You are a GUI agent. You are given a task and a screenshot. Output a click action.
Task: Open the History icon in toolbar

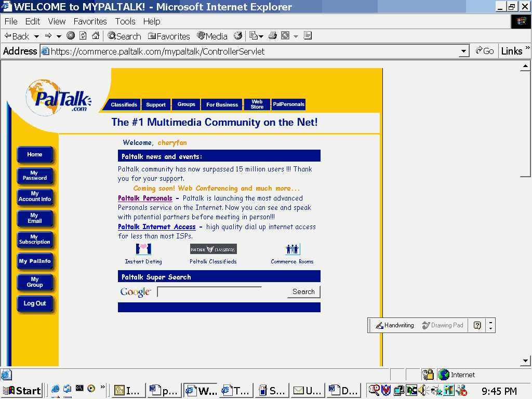click(x=238, y=35)
